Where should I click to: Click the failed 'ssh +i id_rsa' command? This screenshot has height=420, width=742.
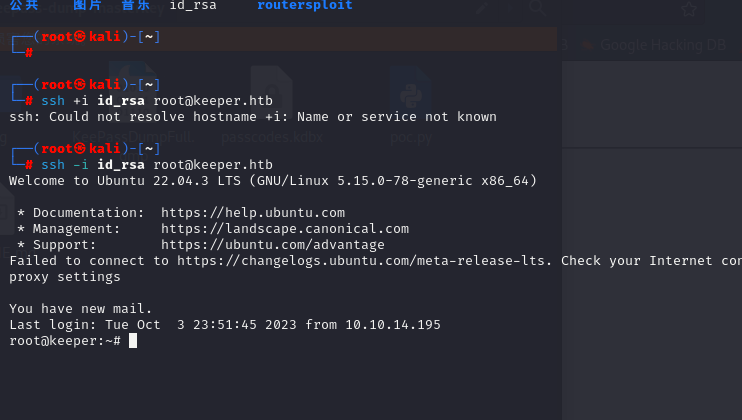155,101
